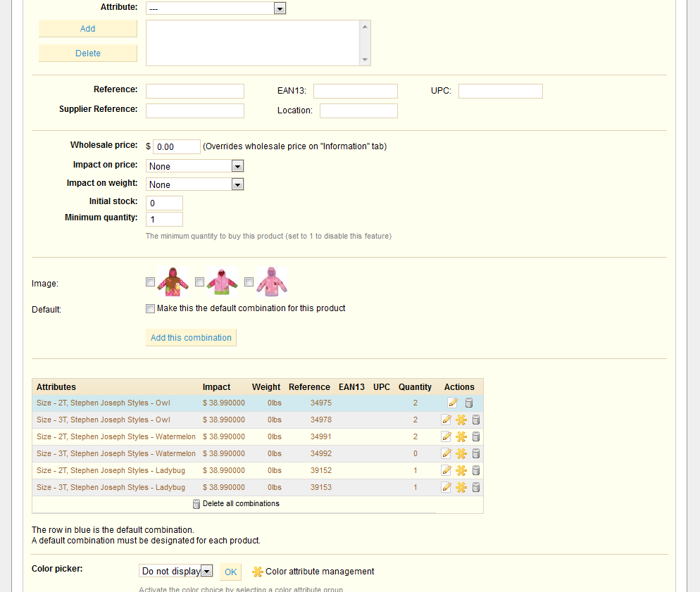
Task: Delete the Size 2T Owl combination
Action: tap(469, 403)
